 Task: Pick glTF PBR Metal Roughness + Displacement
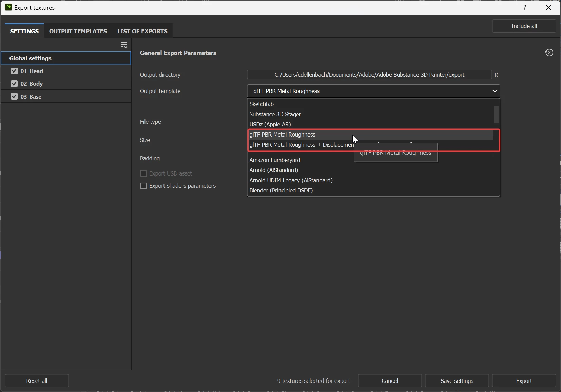(x=370, y=145)
